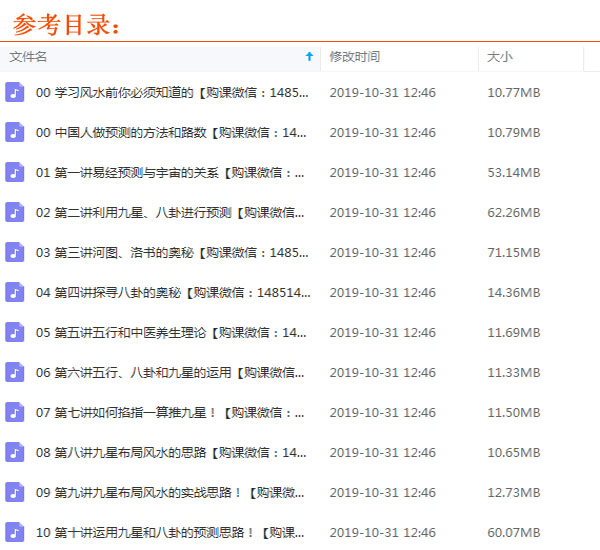Select file name 09 第九讲九星布局风水的实战思路
600x550 pixels.
172,492
